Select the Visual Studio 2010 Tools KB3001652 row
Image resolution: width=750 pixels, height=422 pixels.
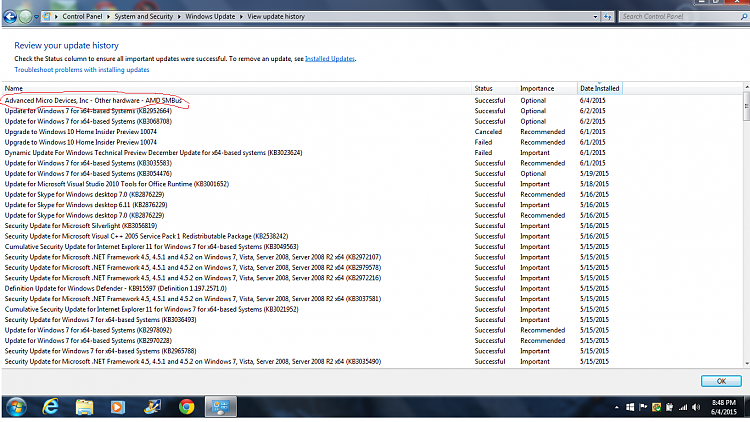[x=313, y=184]
